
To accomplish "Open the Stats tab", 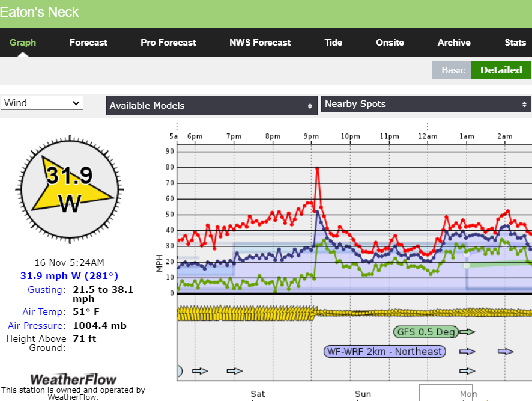I will [x=515, y=43].
